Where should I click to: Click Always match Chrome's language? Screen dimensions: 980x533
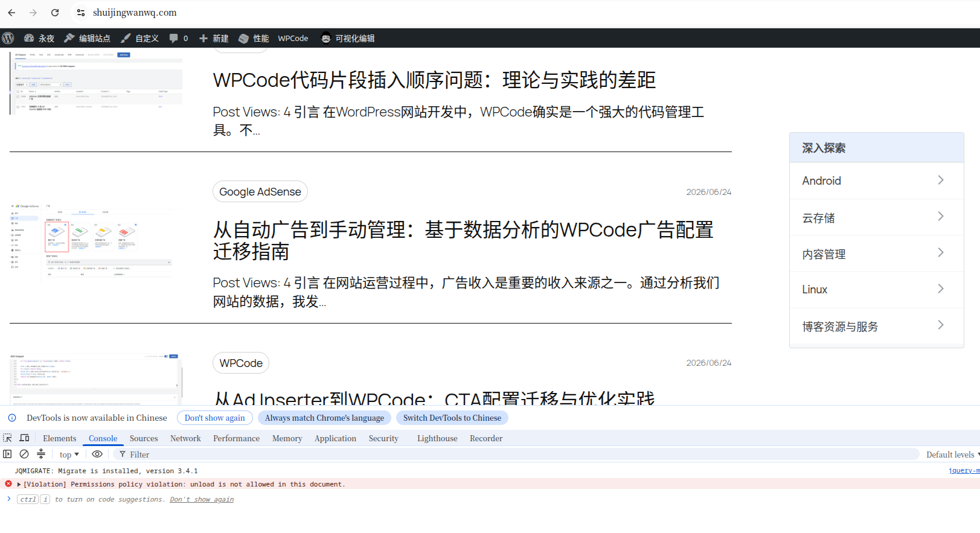(324, 418)
